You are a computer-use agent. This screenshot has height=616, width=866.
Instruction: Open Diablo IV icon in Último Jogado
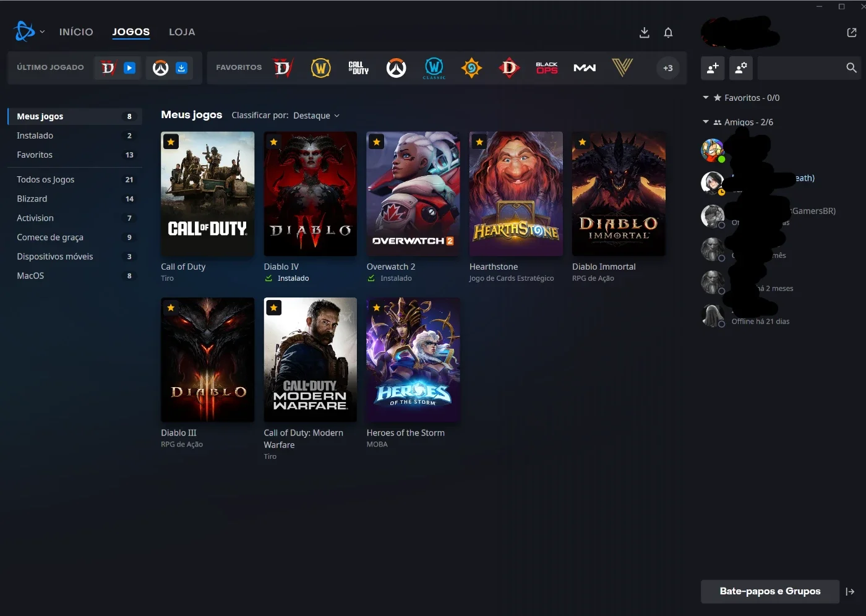[108, 68]
